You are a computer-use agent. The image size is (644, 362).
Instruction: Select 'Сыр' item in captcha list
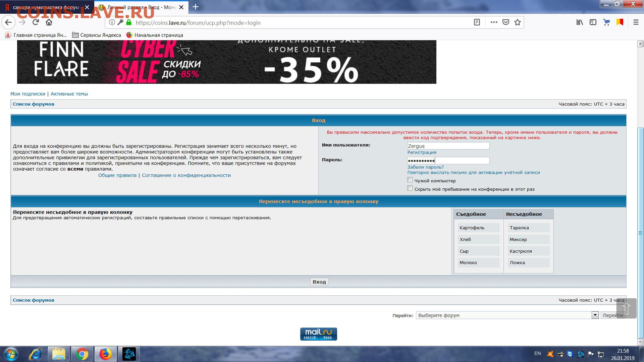click(x=479, y=251)
